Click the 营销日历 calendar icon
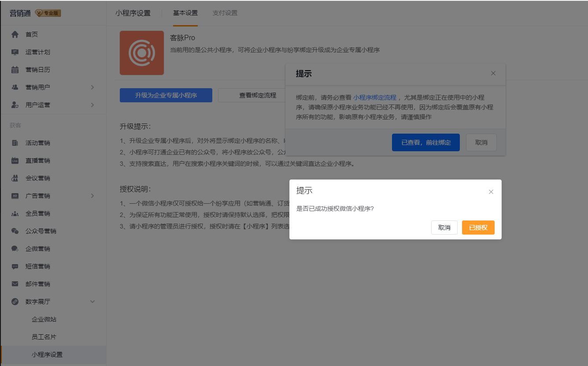588x366 pixels. [15, 70]
